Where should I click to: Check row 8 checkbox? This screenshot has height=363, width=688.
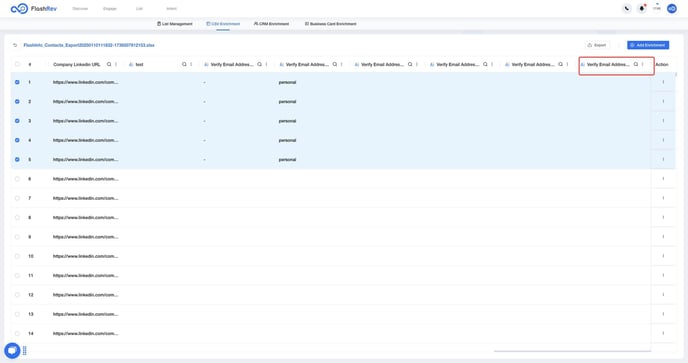click(x=17, y=217)
